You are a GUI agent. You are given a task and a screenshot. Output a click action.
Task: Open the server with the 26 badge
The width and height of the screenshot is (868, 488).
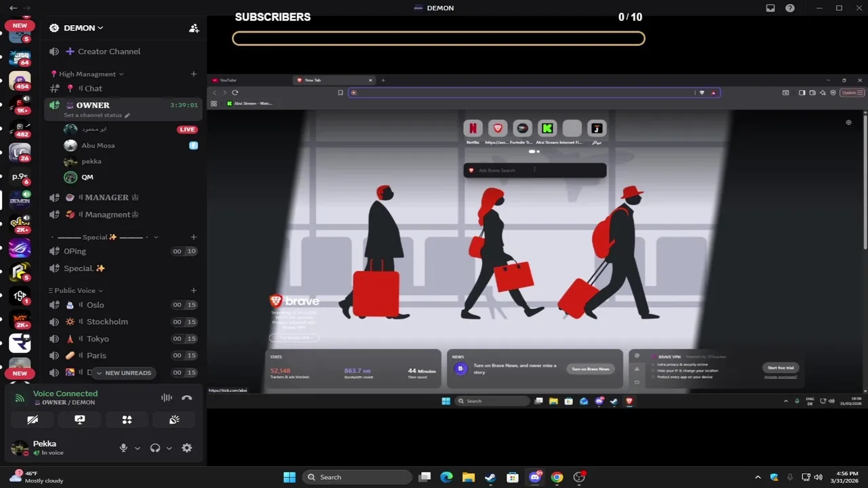[20, 152]
